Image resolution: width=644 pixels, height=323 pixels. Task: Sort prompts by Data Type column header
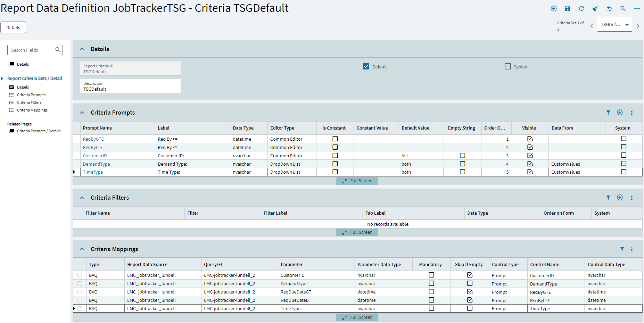pyautogui.click(x=249, y=128)
